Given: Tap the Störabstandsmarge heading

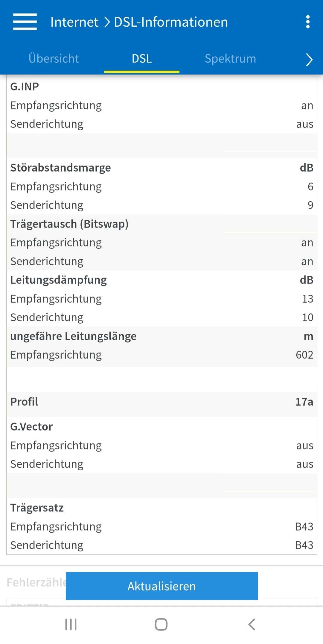Looking at the screenshot, I should point(60,168).
